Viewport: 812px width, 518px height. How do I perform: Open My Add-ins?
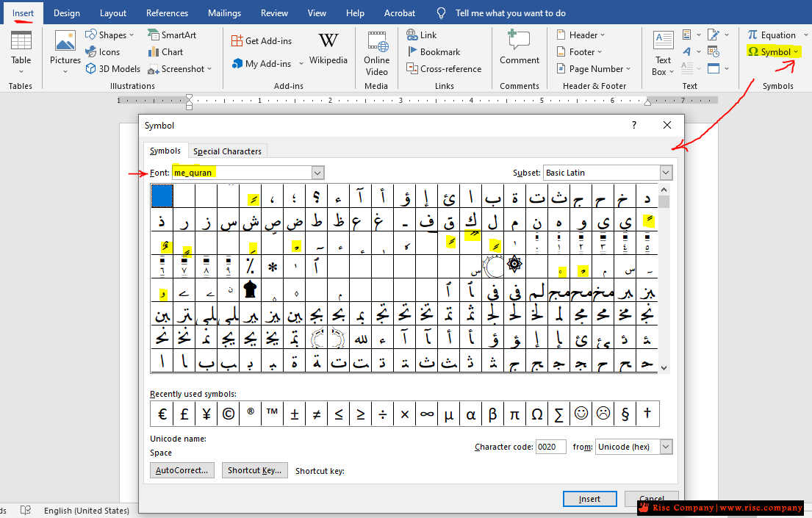tap(262, 63)
